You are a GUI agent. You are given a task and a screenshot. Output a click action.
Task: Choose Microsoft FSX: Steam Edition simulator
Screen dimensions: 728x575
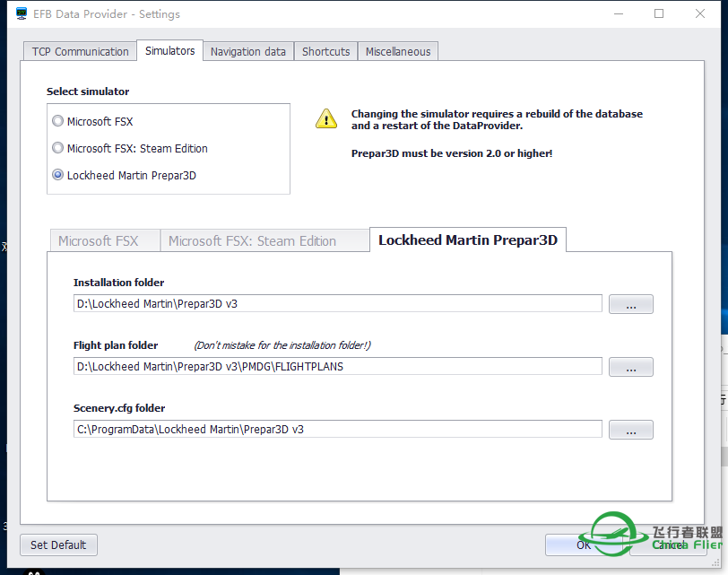click(x=57, y=148)
